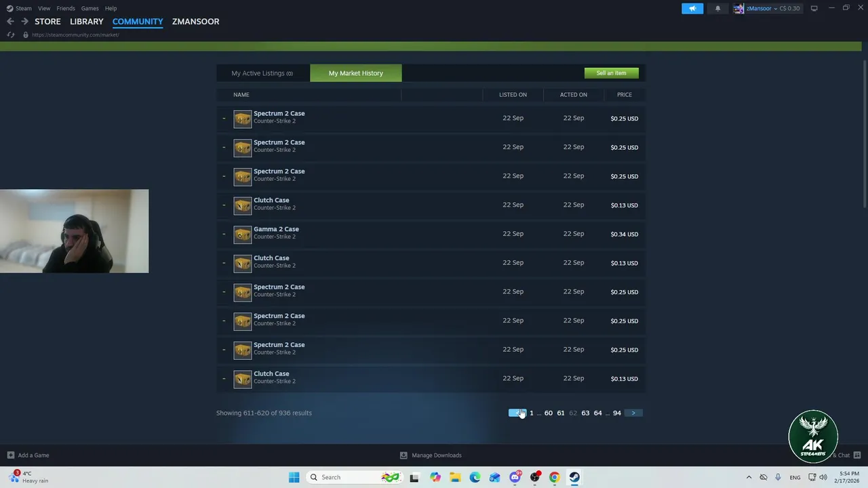868x488 pixels.
Task: Open Google Chrome from the taskbar
Action: tap(555, 477)
